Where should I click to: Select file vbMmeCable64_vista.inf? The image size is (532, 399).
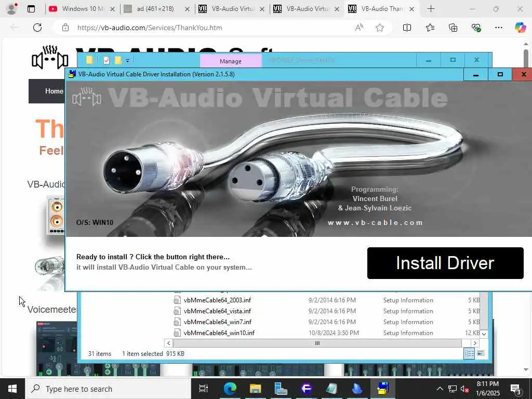(217, 311)
